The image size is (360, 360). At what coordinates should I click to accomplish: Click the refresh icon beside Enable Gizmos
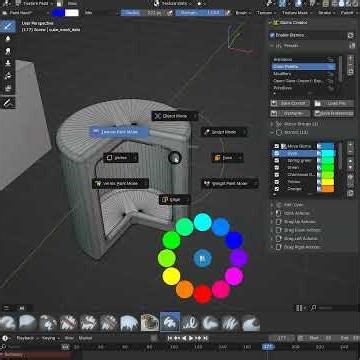(350, 35)
